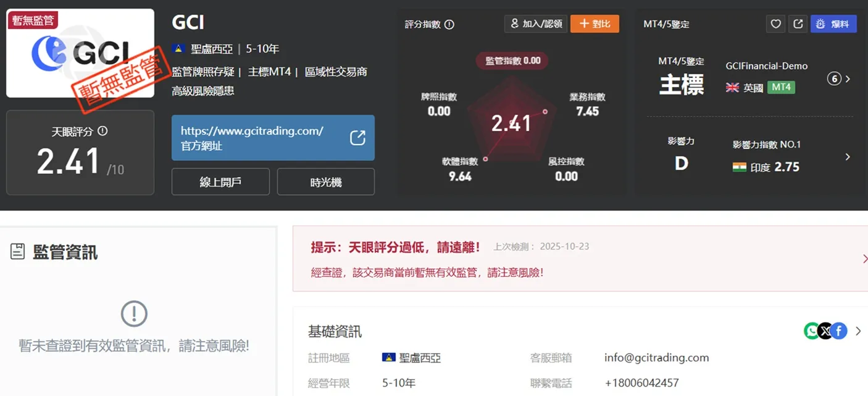This screenshot has height=396, width=868.
Task: Click the info icon next to 天眼評分
Action: 102,131
